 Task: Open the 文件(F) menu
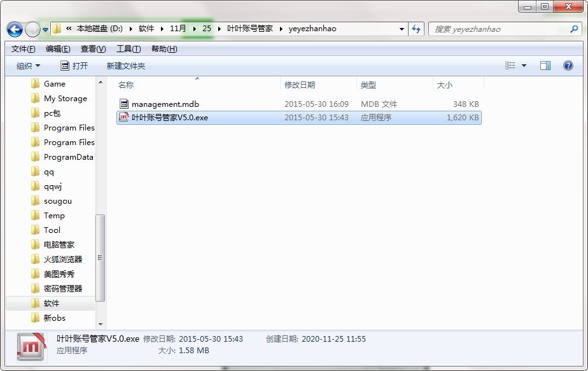click(x=24, y=49)
